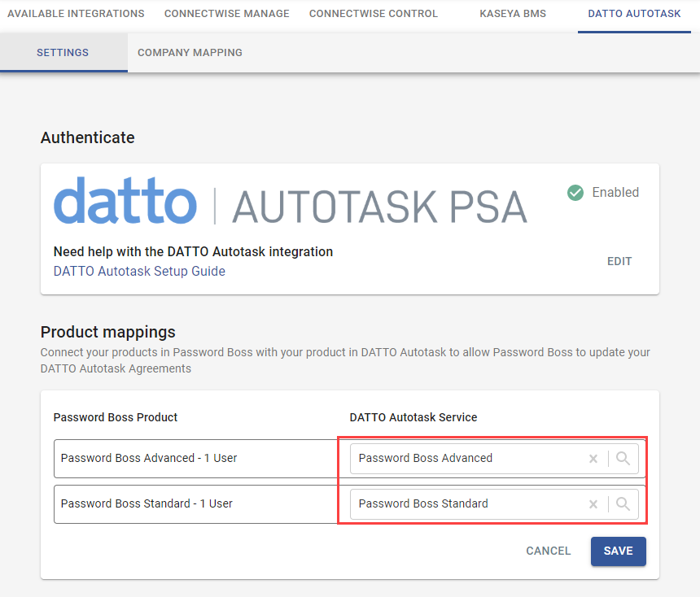
Task: Click the Authenticate heading
Action: (88, 137)
